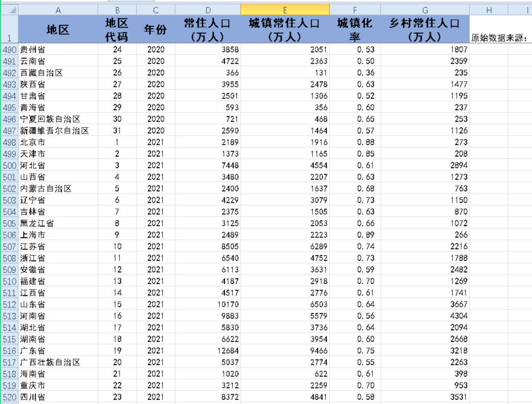The image size is (532, 404).
Task: Click the 常住人口(万人) header cell
Action: coord(208,29)
